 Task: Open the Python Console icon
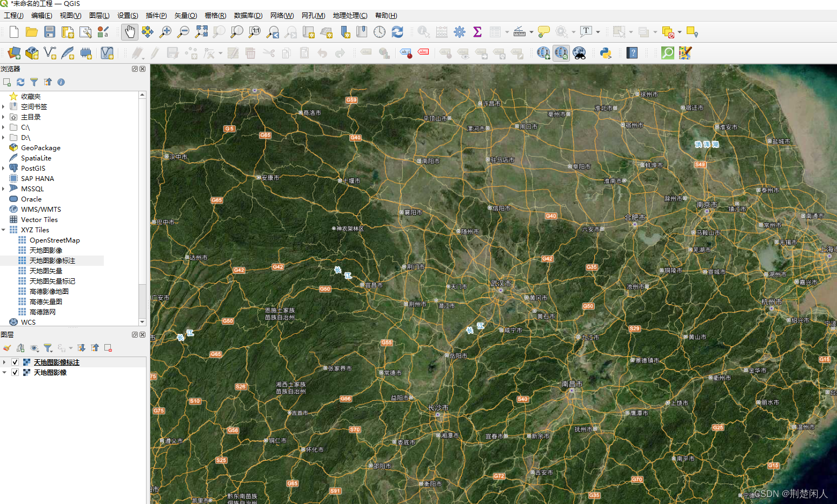point(606,53)
